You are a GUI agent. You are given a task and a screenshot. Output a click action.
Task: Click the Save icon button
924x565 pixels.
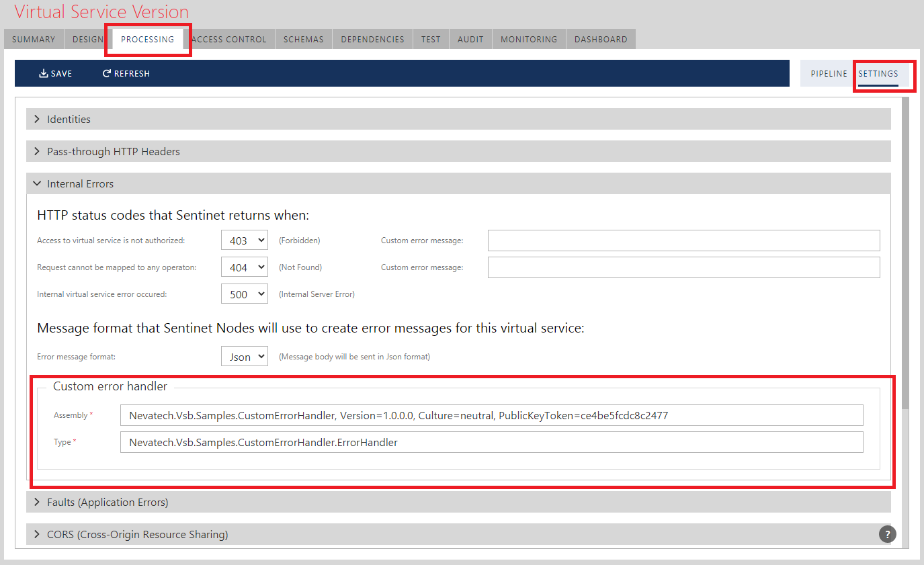55,73
